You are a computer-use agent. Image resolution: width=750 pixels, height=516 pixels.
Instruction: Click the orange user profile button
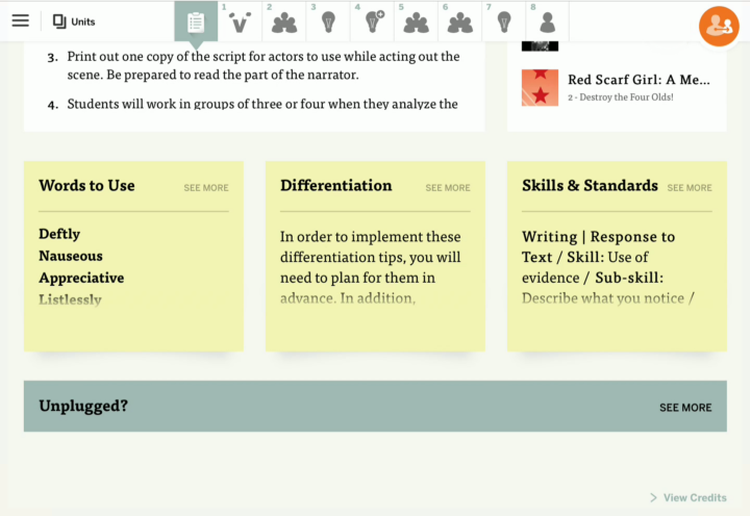[719, 26]
